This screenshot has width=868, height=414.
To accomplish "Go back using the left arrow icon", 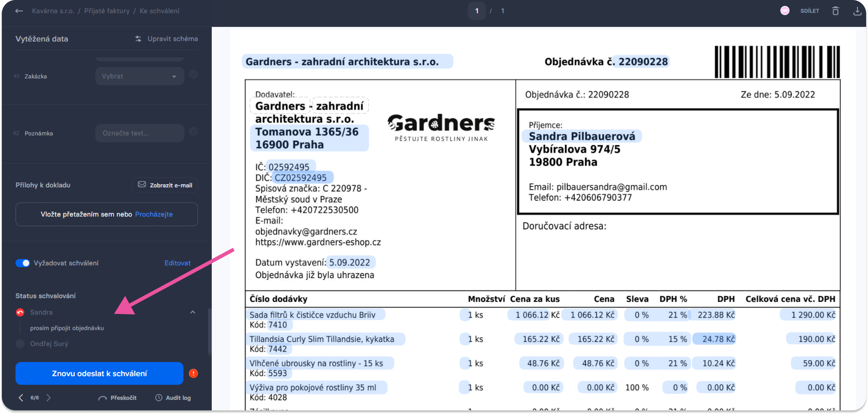I will (19, 11).
